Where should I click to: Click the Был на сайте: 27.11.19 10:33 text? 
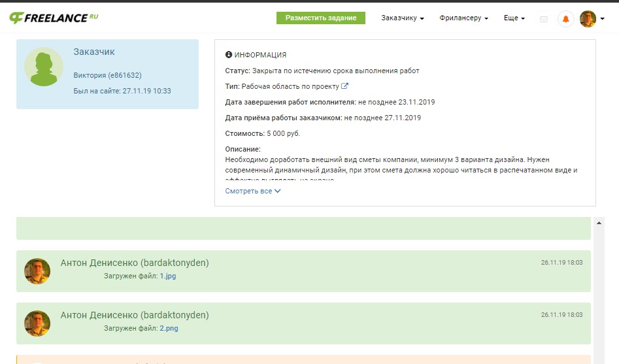click(x=122, y=91)
